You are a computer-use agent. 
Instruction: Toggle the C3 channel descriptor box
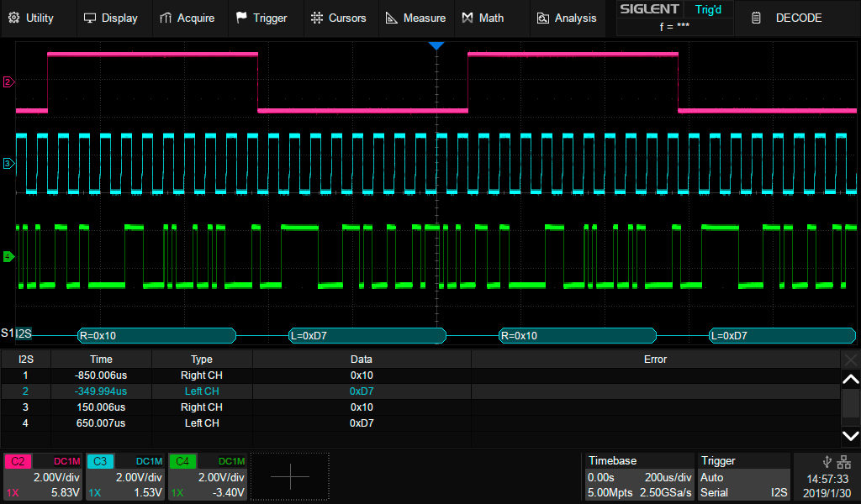(x=125, y=476)
